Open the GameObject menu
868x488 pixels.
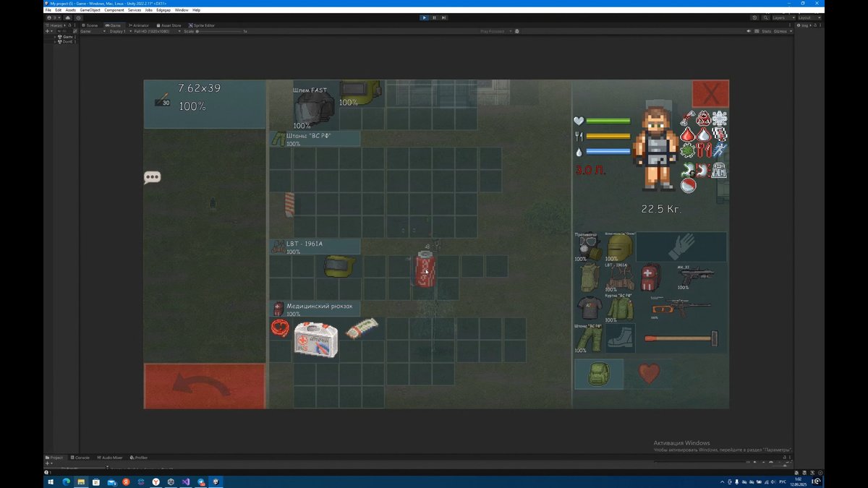click(x=90, y=10)
